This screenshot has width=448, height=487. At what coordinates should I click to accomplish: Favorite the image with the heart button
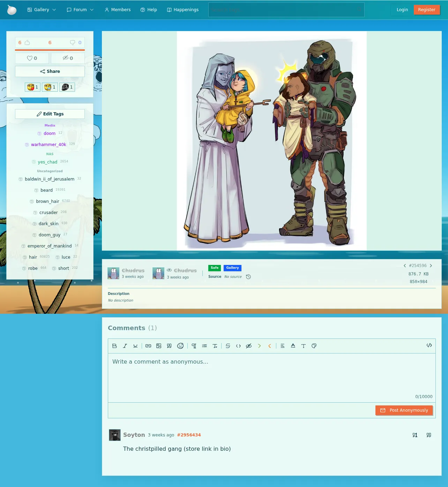[32, 58]
